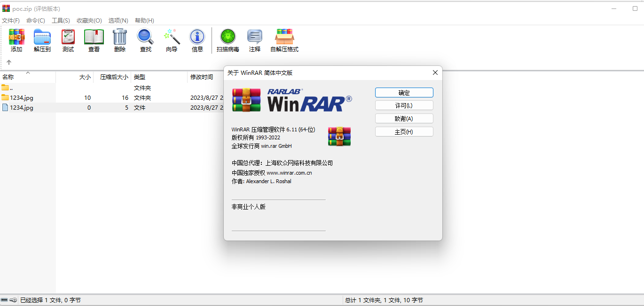Sort by the 名称 column header
This screenshot has height=306, width=644.
click(28, 77)
